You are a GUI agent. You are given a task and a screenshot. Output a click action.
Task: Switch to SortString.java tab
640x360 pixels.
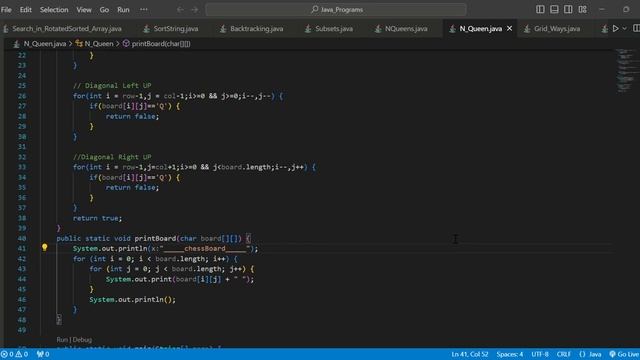(x=176, y=29)
